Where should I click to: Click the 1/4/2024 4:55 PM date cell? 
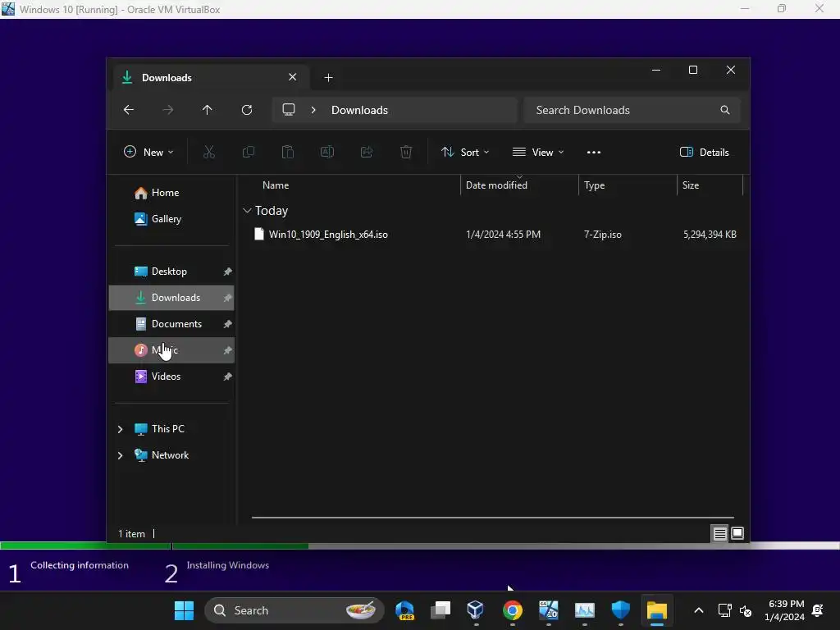tap(503, 234)
